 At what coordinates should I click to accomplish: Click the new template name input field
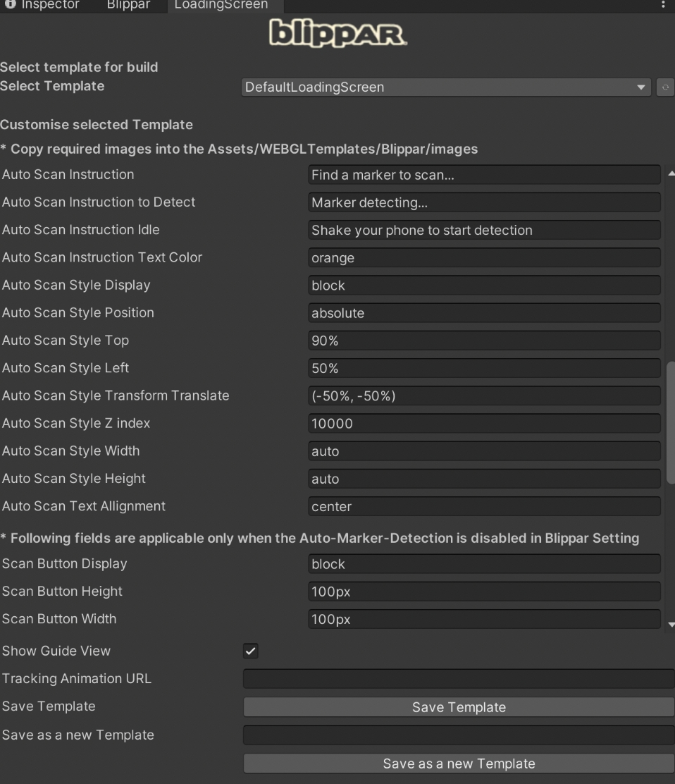(x=458, y=735)
